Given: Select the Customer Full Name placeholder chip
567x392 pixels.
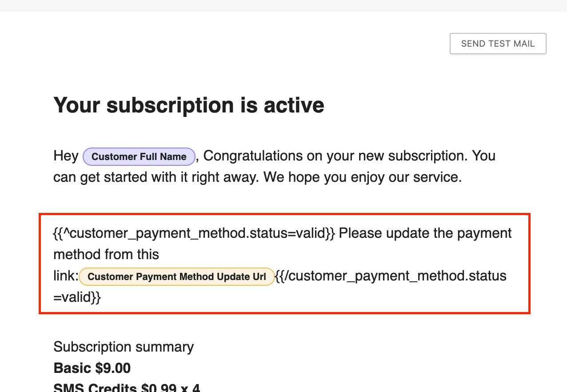Looking at the screenshot, I should tap(139, 156).
